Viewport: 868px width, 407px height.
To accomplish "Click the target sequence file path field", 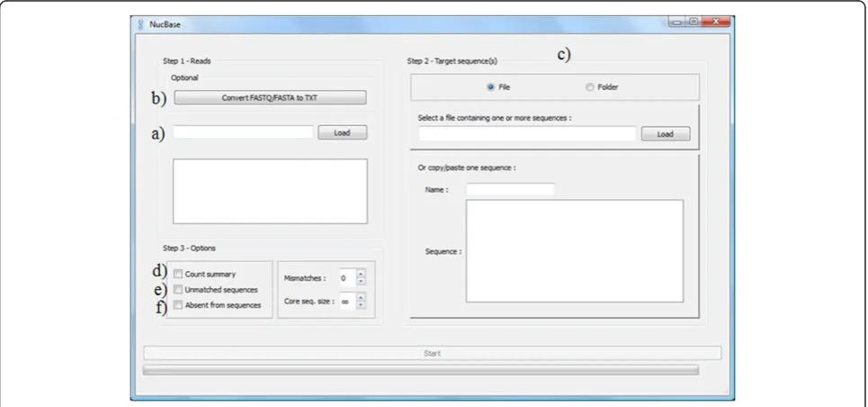I will pos(527,133).
